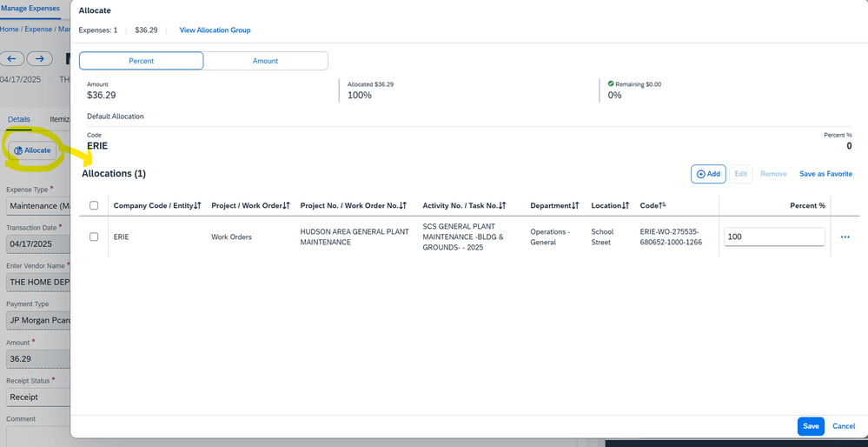Click the Work Orders cell
Viewport: 868px width, 447px height.
(x=231, y=237)
